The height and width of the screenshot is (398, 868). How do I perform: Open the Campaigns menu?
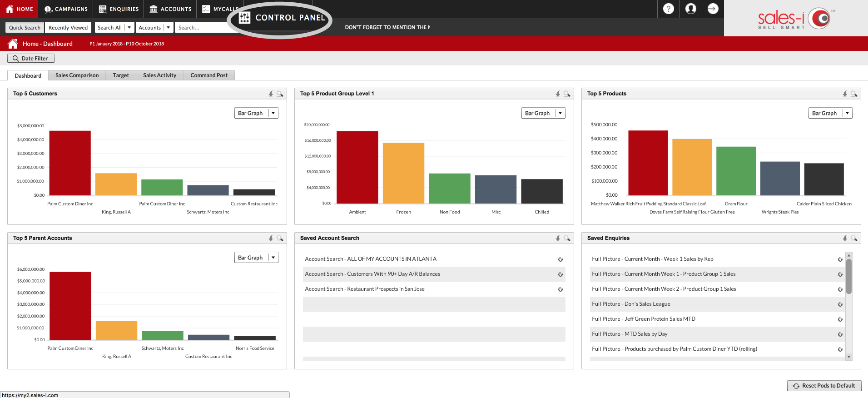66,9
